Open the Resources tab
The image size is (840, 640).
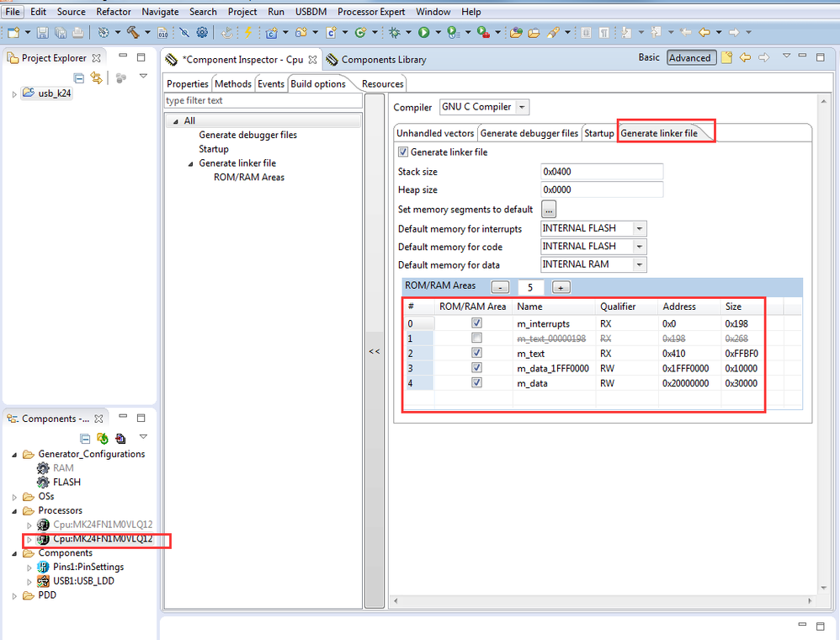click(x=382, y=83)
